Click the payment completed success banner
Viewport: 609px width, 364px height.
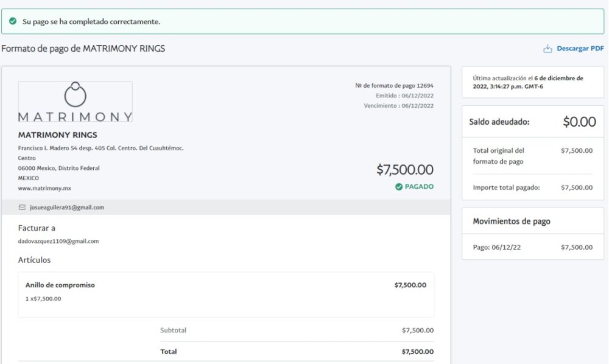(303, 21)
